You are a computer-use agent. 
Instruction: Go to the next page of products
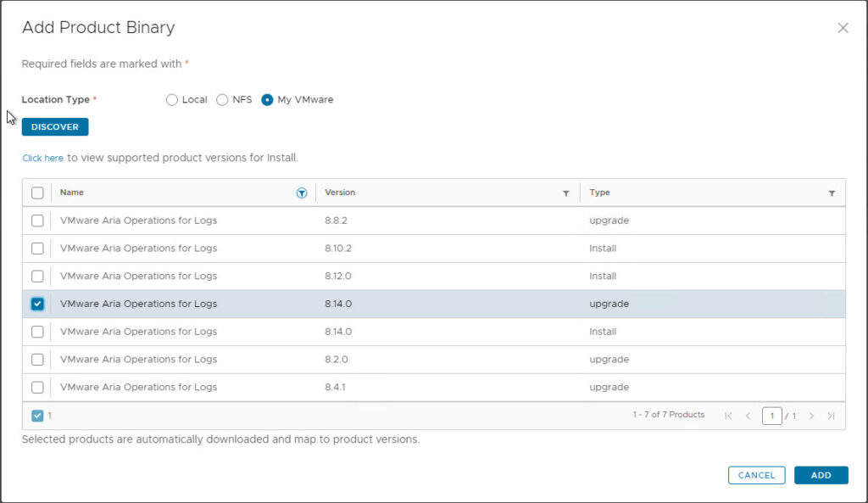[x=811, y=415]
